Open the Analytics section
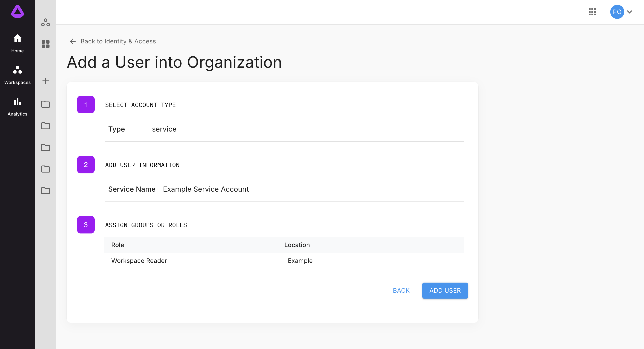This screenshot has width=644, height=349. coord(18,107)
